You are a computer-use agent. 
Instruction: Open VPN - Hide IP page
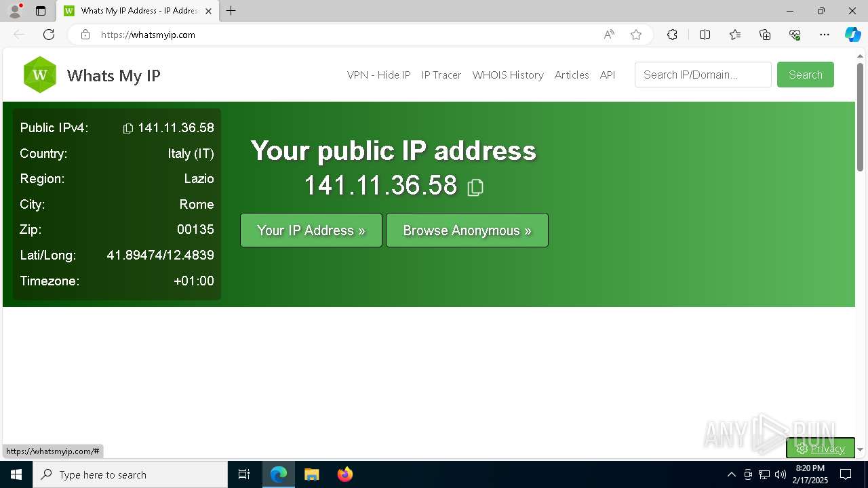coord(379,75)
